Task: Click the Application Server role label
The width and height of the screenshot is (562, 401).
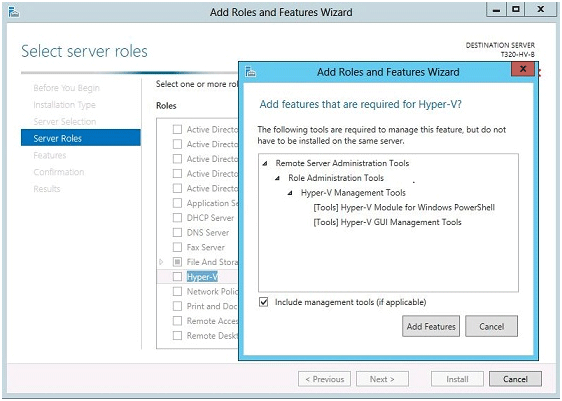Action: (212, 203)
